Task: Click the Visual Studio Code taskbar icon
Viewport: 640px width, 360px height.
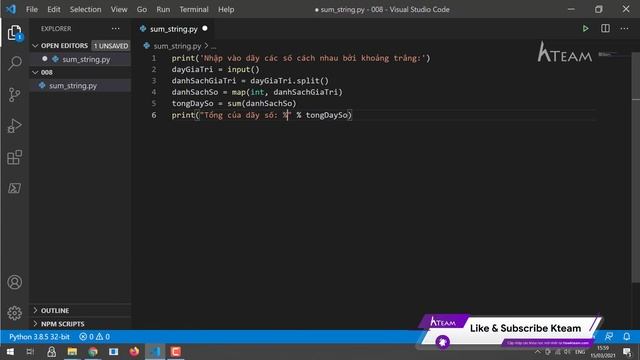Action: pyautogui.click(x=155, y=352)
